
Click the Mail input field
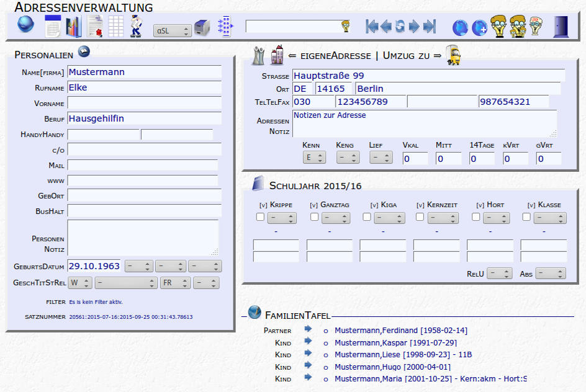pos(143,165)
